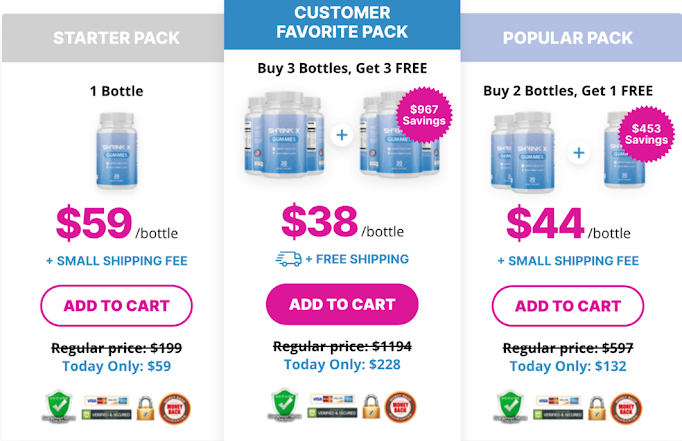Viewport: 682px width, 441px height.
Task: Click the green secure shield in Starter Pack
Action: (60, 406)
